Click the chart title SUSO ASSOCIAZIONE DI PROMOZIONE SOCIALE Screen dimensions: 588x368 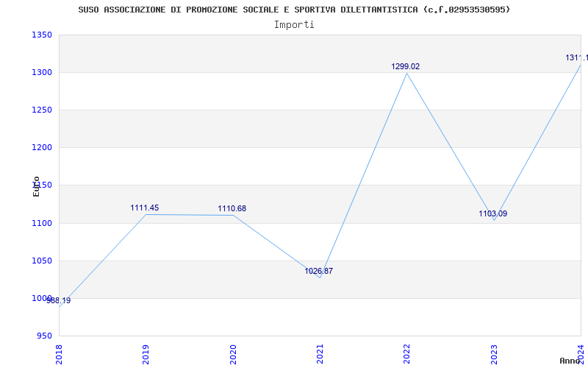(x=295, y=10)
